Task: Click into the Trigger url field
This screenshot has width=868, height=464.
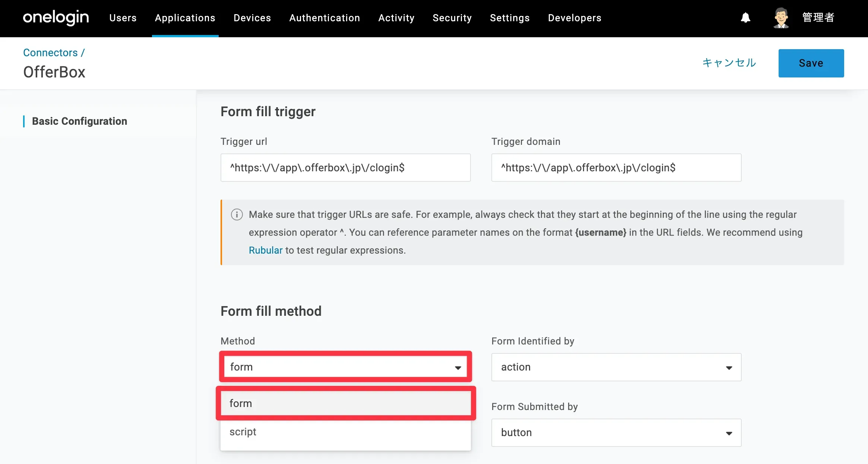Action: (345, 168)
